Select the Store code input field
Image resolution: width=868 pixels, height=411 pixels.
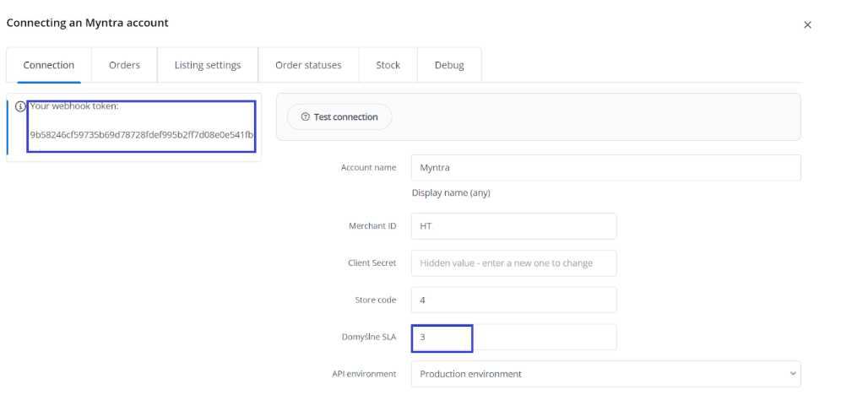tap(513, 300)
